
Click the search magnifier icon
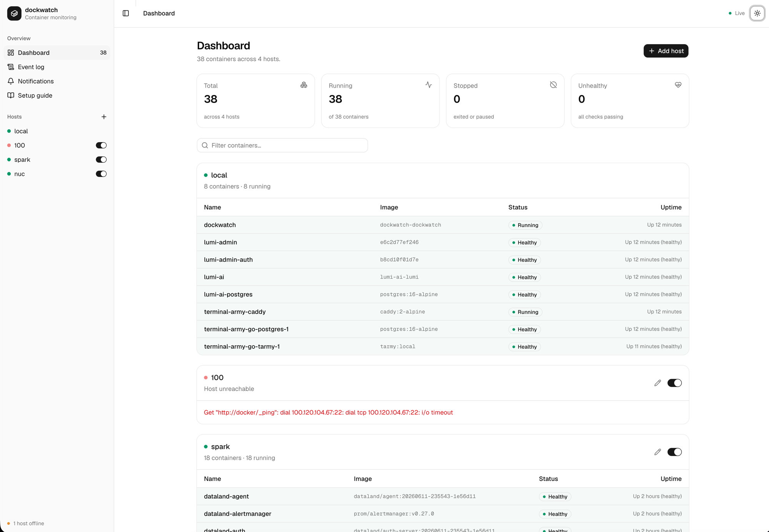(205, 145)
